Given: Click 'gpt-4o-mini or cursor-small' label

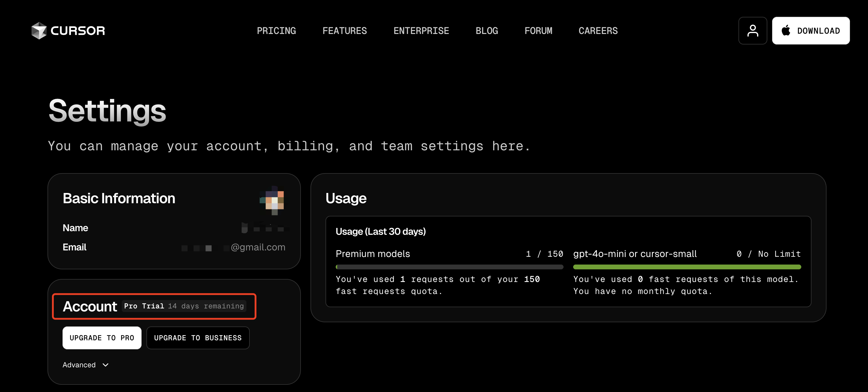Looking at the screenshot, I should click(x=635, y=254).
